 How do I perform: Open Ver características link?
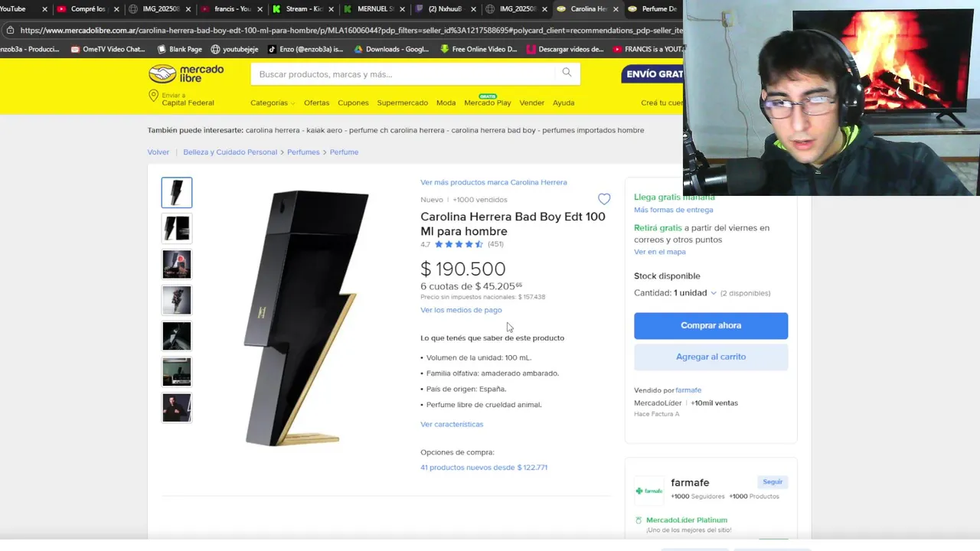[x=452, y=424]
